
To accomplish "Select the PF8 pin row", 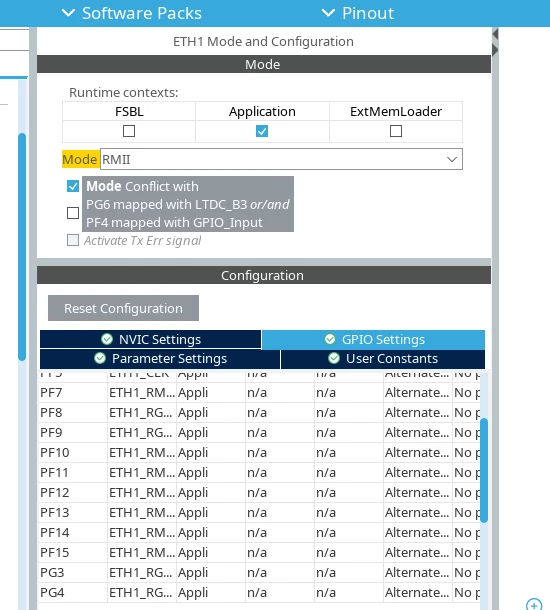I will (x=259, y=412).
